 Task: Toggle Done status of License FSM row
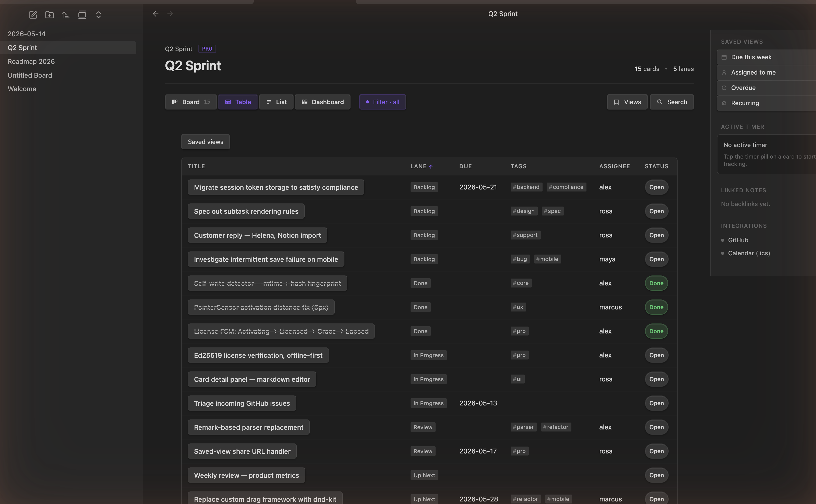[x=656, y=331]
